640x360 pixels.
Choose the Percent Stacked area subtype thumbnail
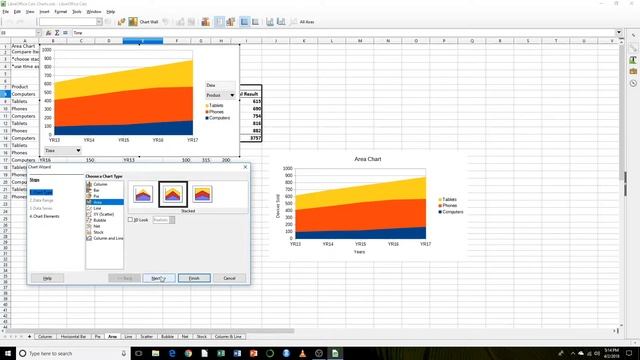tap(202, 194)
